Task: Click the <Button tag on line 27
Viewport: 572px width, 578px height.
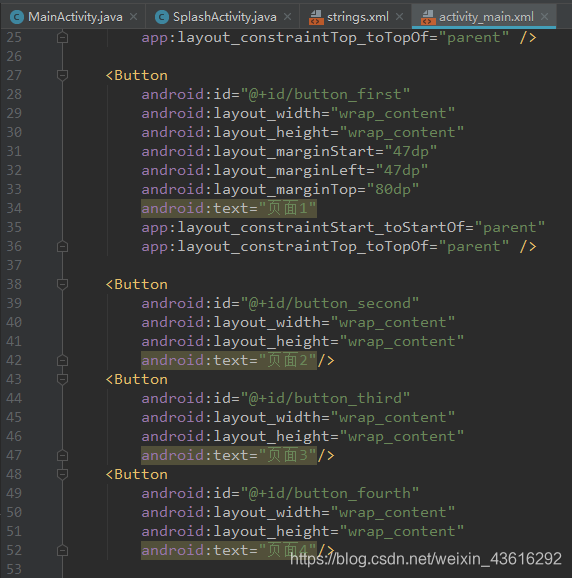Action: point(137,76)
